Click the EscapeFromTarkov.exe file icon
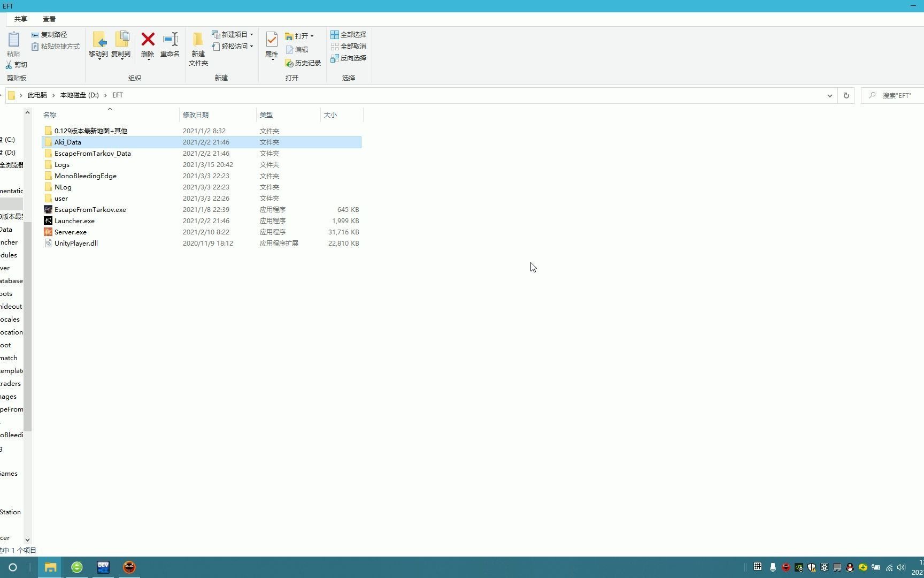This screenshot has height=578, width=924. coord(48,210)
